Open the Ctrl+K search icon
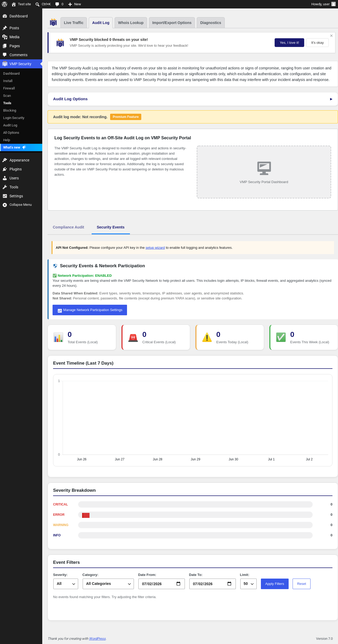The image size is (338, 644). pyautogui.click(x=37, y=4)
